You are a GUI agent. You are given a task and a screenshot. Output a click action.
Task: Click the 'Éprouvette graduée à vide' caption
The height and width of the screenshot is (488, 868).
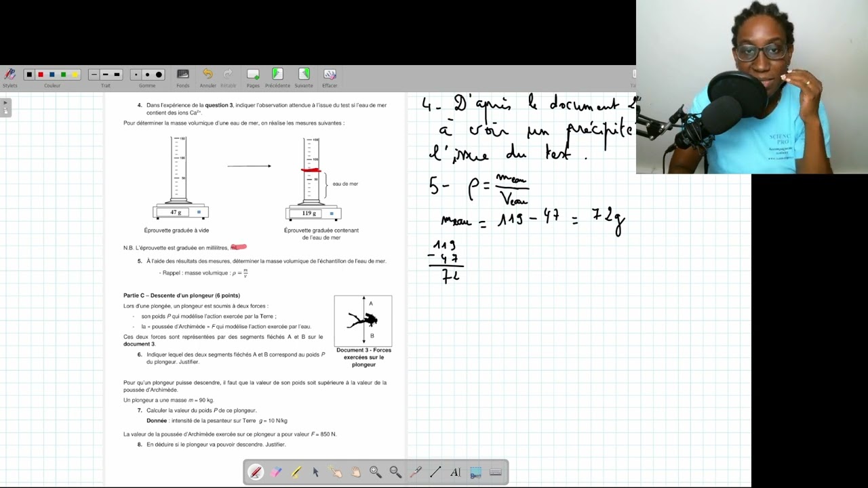tap(176, 230)
